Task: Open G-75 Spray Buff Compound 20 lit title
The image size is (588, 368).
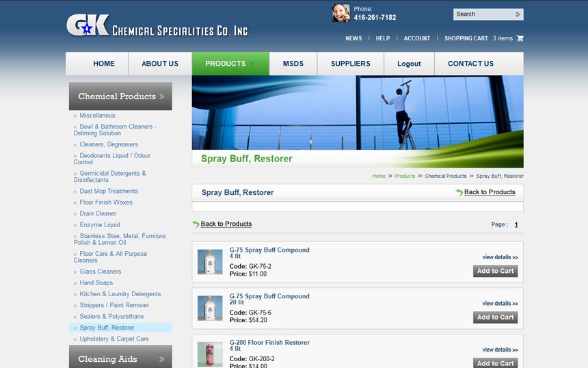Action: [x=269, y=299]
